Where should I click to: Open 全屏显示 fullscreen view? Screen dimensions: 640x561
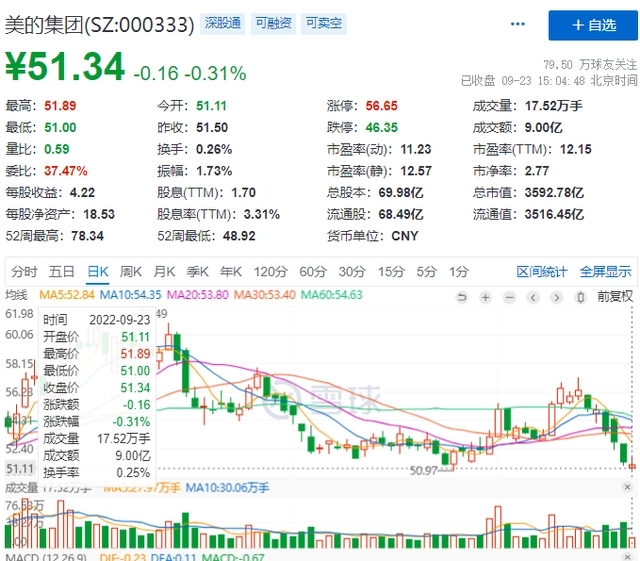(605, 272)
